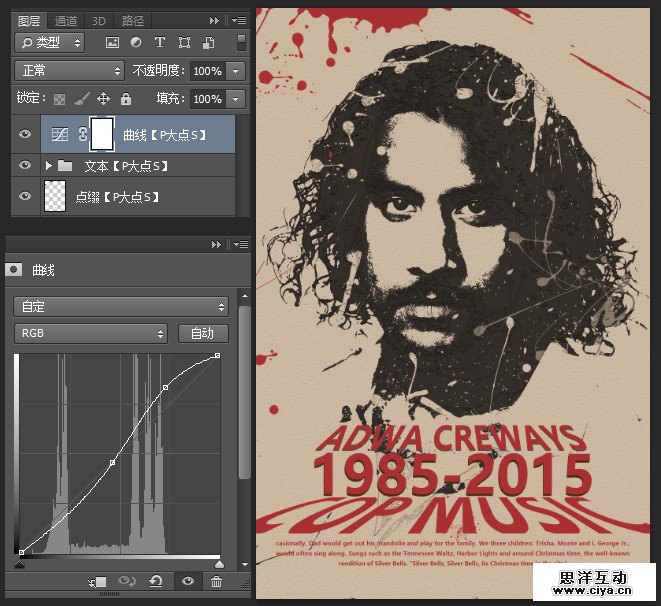Lock position move icon

103,99
